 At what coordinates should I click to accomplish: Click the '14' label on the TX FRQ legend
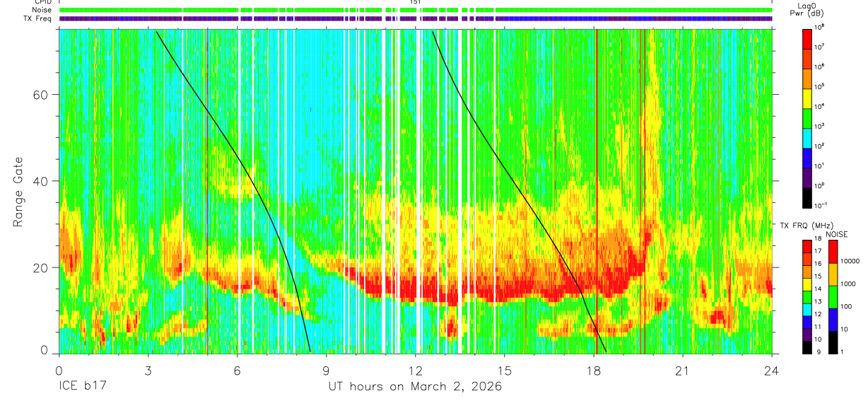tap(819, 289)
